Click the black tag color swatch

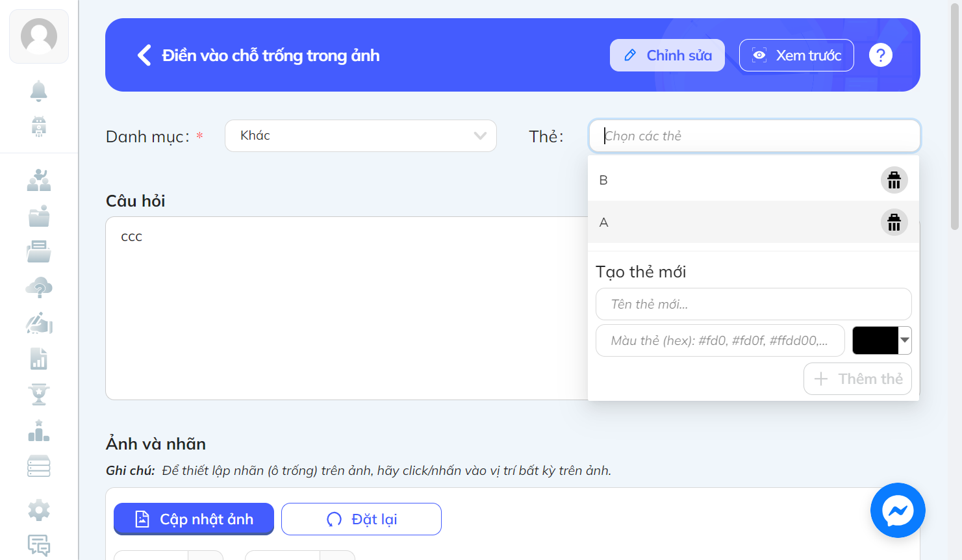[x=875, y=340]
